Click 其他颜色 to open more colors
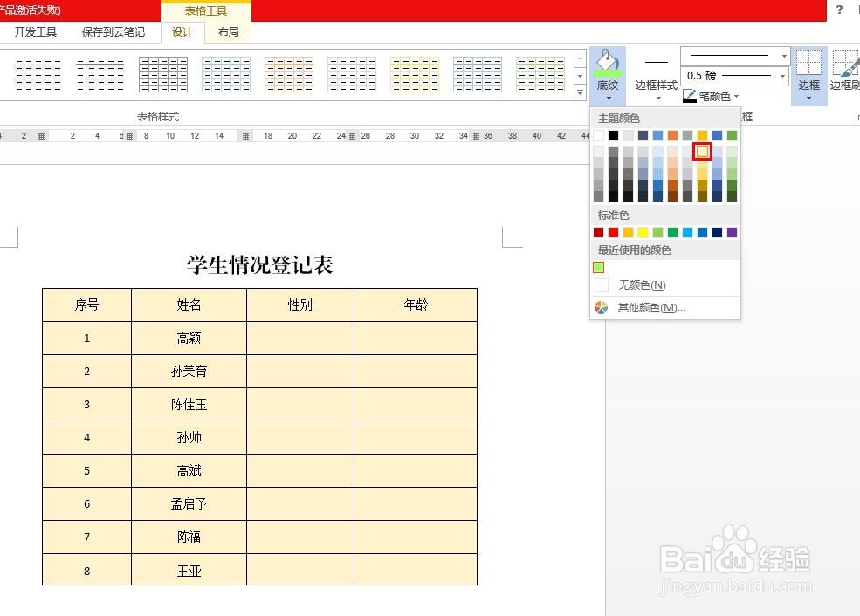Image resolution: width=860 pixels, height=616 pixels. [x=651, y=307]
